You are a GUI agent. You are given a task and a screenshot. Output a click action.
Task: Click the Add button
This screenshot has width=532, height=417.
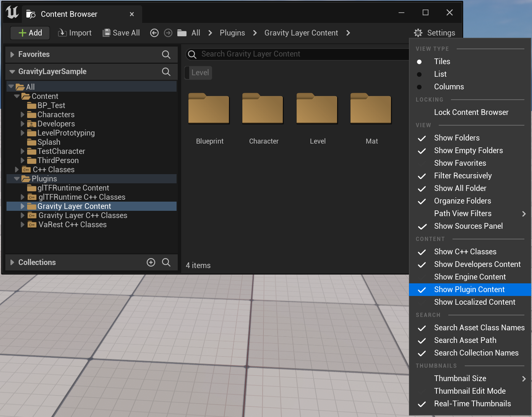click(30, 33)
